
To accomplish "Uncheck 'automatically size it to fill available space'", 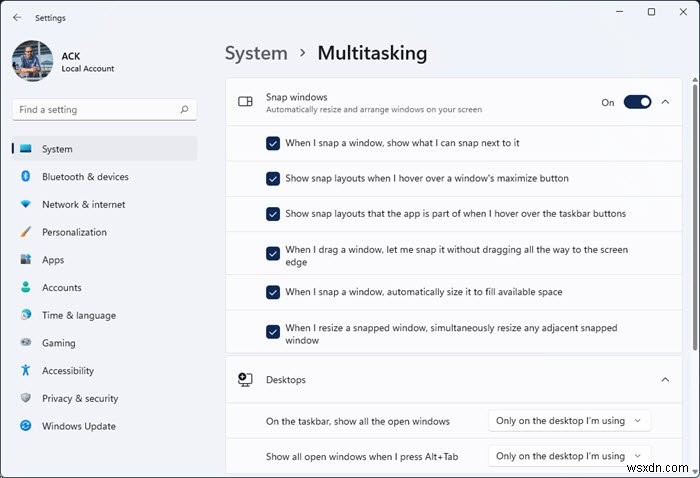I will [x=273, y=292].
